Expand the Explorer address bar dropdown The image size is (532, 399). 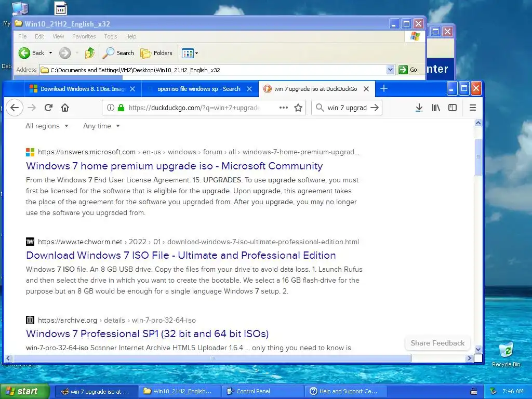click(390, 70)
